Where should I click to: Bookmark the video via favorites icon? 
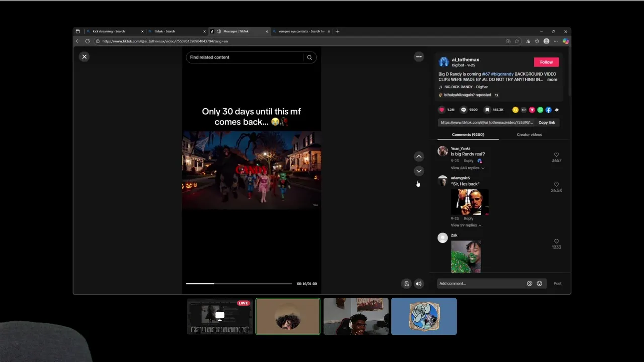(x=487, y=110)
